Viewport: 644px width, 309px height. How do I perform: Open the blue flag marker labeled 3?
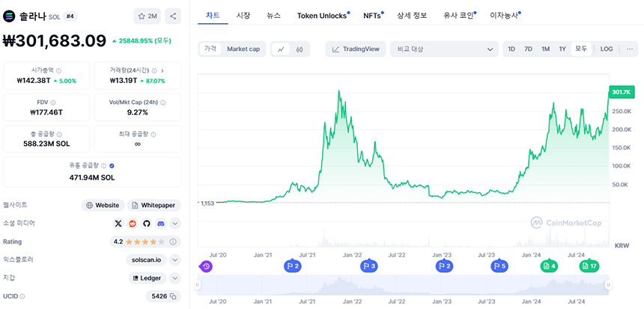369,266
